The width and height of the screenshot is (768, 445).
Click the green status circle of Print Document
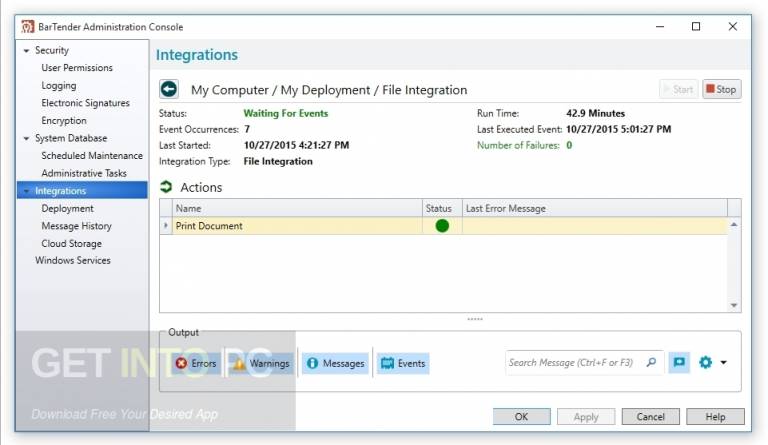[442, 226]
